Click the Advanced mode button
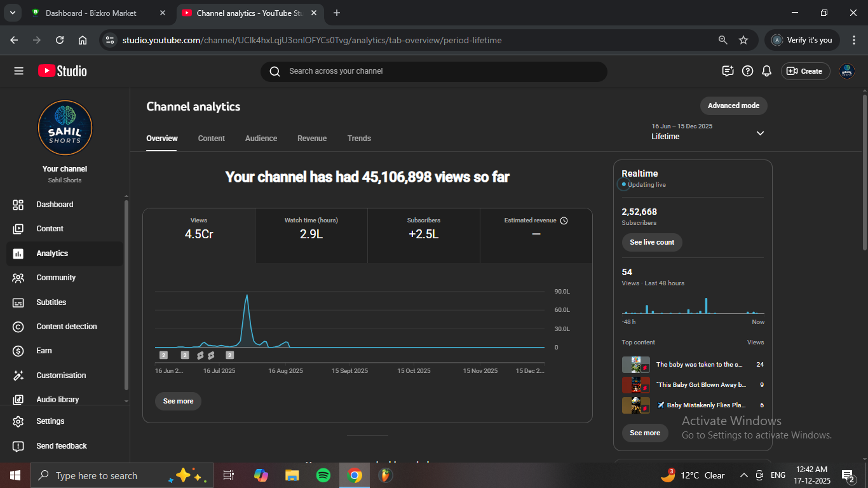Viewport: 868px width, 488px height. click(x=733, y=105)
